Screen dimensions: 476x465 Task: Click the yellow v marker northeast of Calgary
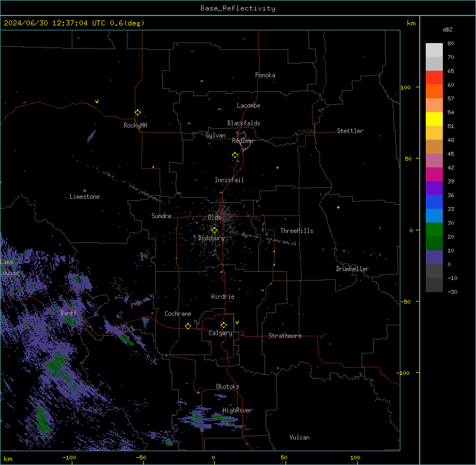point(237,323)
